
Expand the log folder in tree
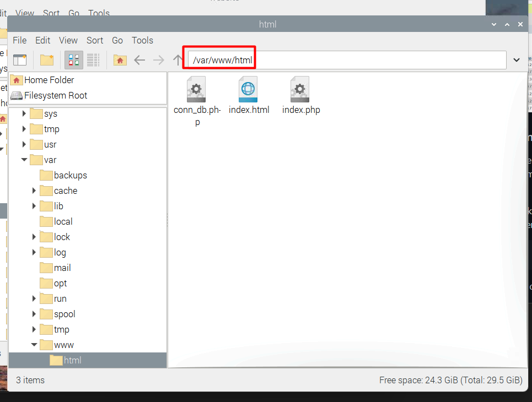click(34, 252)
